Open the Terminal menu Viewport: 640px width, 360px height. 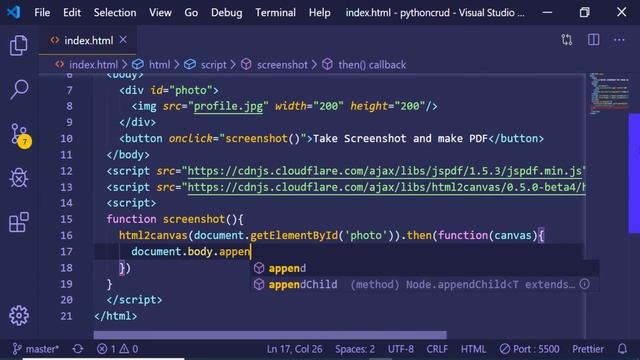click(276, 13)
